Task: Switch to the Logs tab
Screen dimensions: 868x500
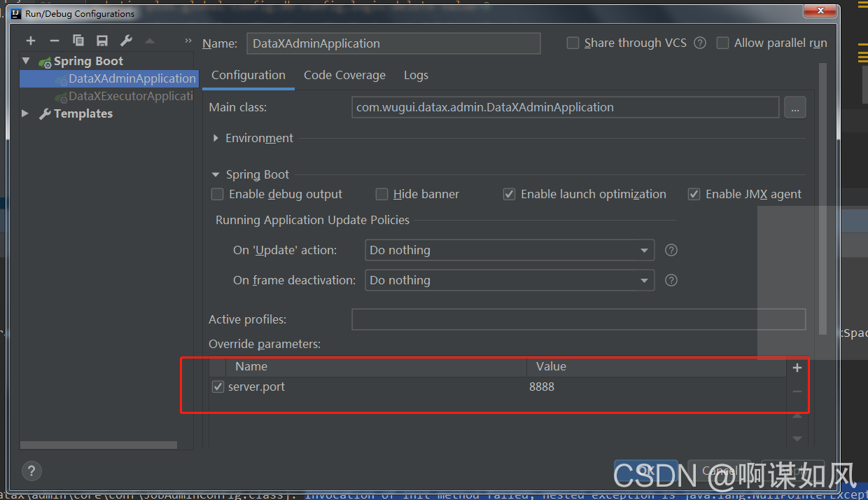Action: (x=416, y=75)
